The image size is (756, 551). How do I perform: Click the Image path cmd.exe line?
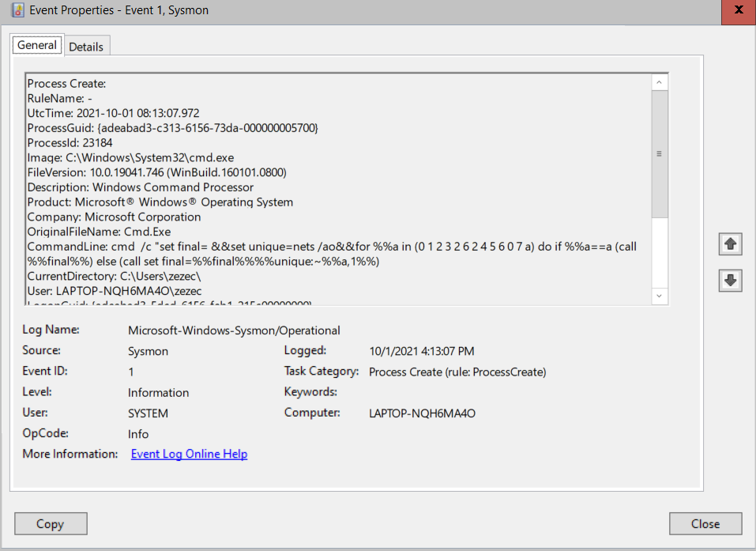click(x=130, y=158)
